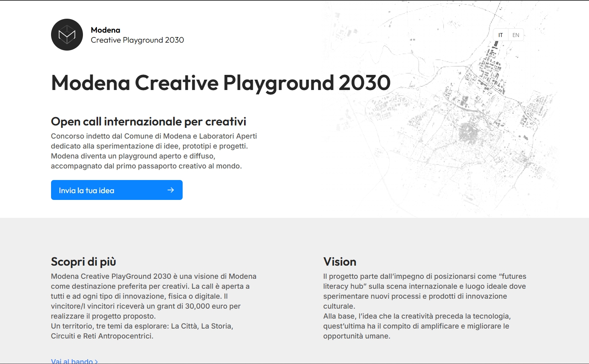This screenshot has height=364, width=589.
Task: Click the bold Modena site name in the header
Action: coord(105,30)
